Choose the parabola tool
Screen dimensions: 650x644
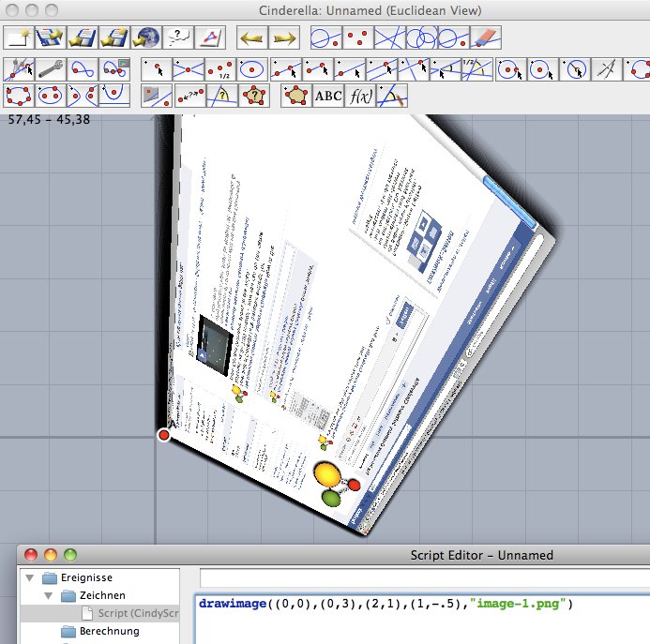(114, 96)
